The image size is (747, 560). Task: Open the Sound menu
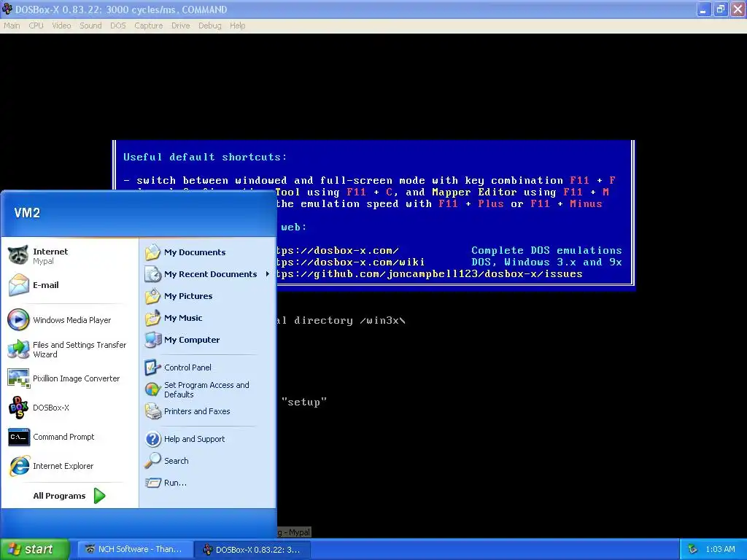pyautogui.click(x=90, y=26)
